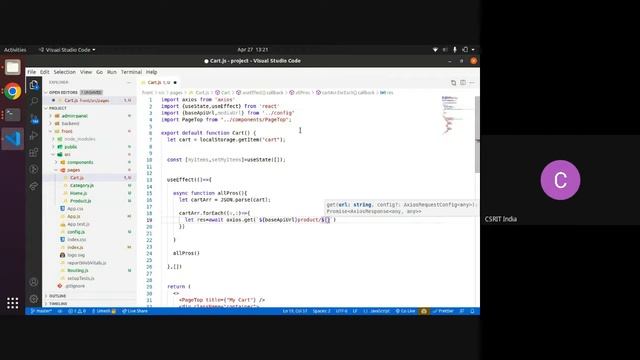Collapse the OPEN EDITORS section
This screenshot has width=640, height=360.
tap(63, 93)
